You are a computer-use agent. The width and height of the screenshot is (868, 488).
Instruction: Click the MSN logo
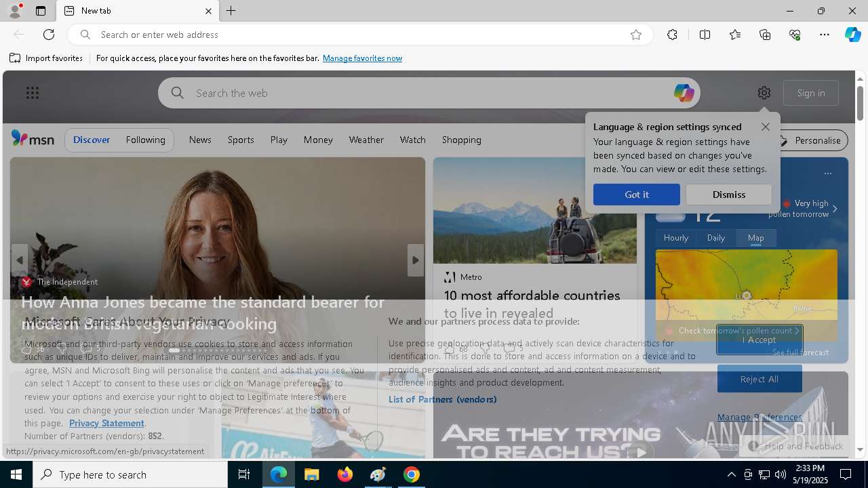[33, 139]
